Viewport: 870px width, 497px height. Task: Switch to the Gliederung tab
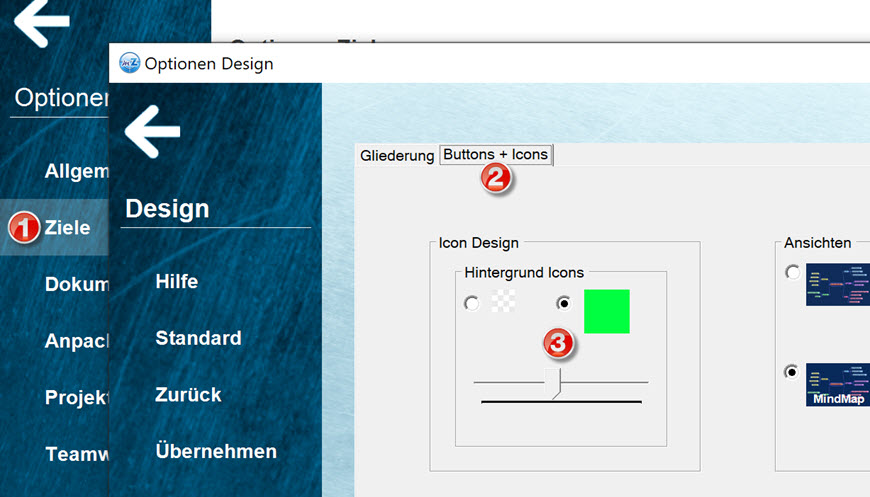397,155
